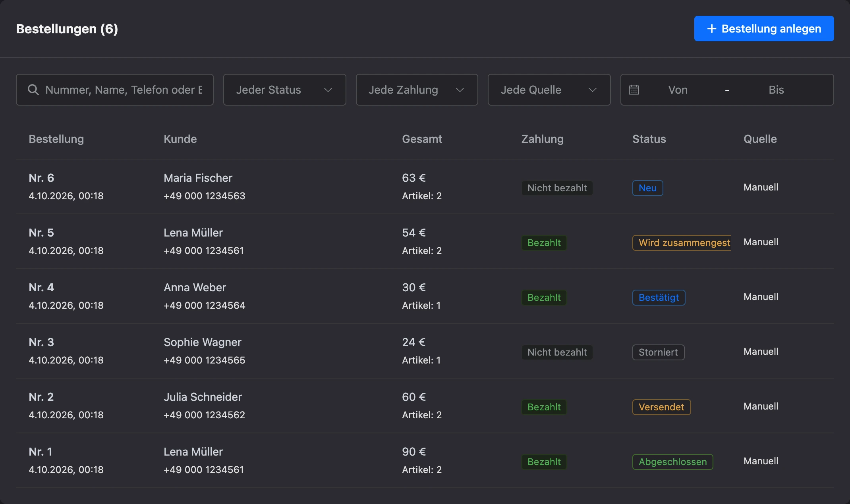Click Bezahlt badge for Anna Weber
The width and height of the screenshot is (850, 504).
tap(544, 298)
